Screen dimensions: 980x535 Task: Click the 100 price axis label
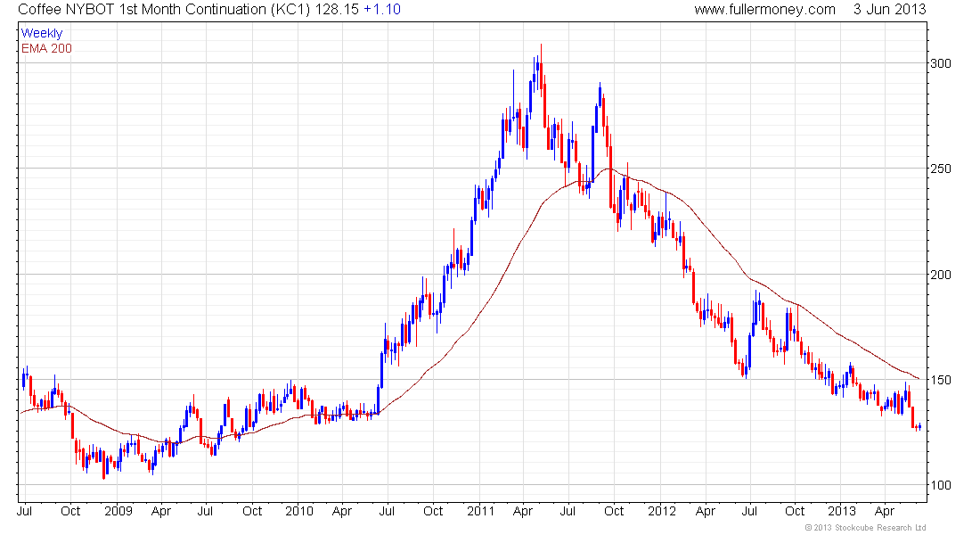coord(941,485)
